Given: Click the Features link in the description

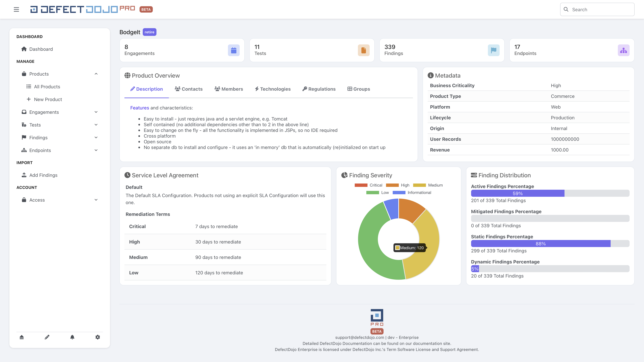Looking at the screenshot, I should click(x=139, y=108).
